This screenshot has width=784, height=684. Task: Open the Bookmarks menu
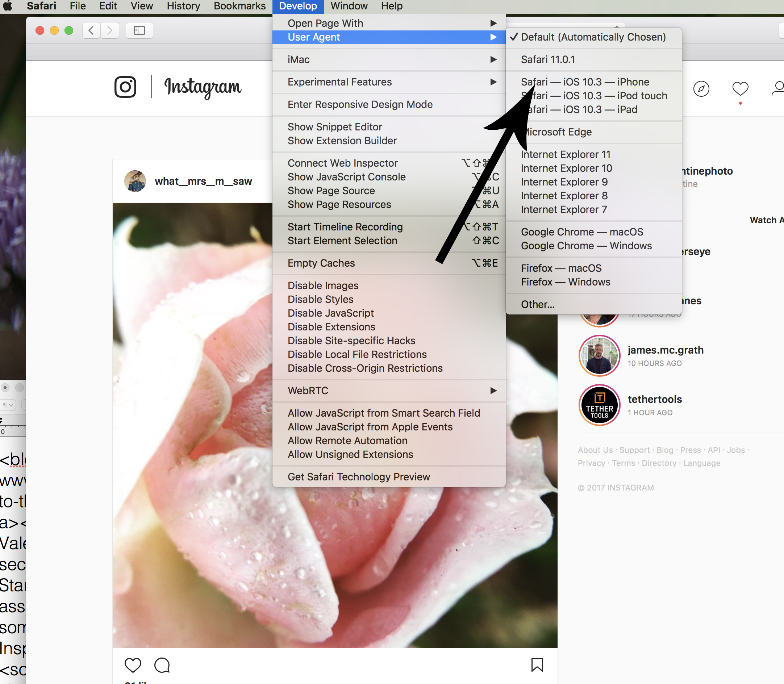tap(240, 6)
